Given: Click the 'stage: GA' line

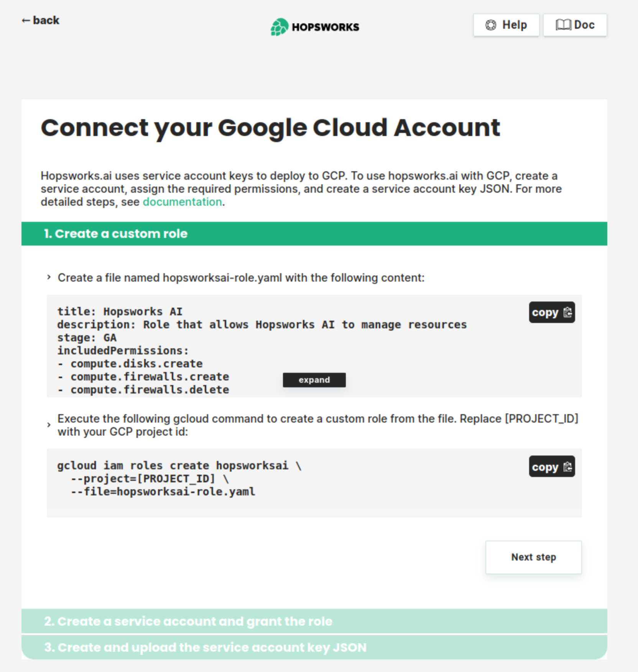Looking at the screenshot, I should coord(87,338).
